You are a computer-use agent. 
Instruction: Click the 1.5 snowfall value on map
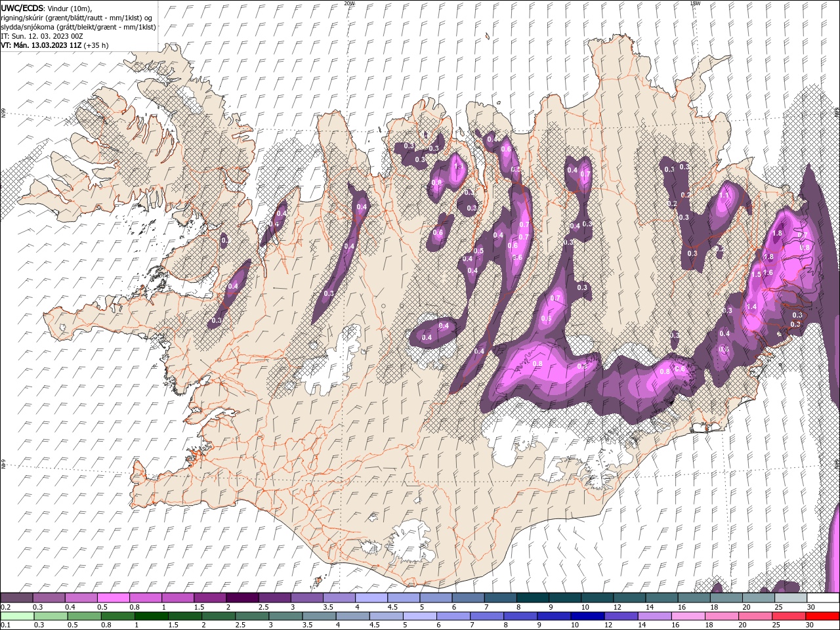click(x=756, y=274)
